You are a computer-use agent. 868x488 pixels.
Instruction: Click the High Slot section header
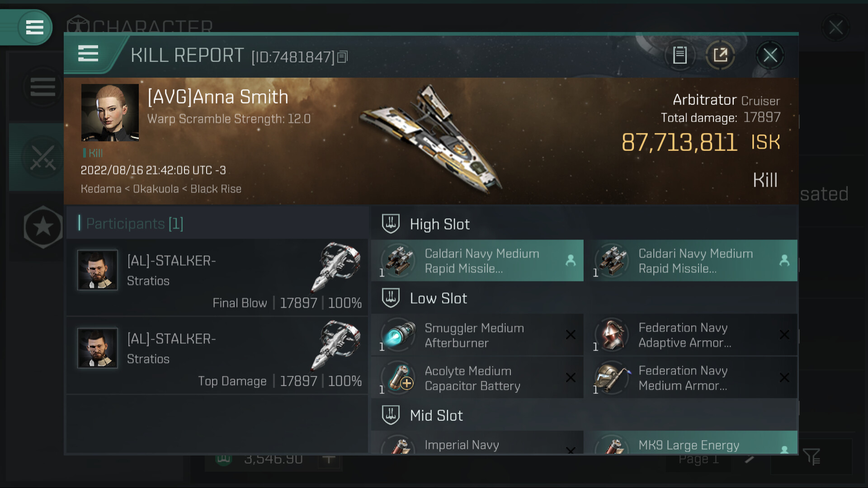[439, 224]
